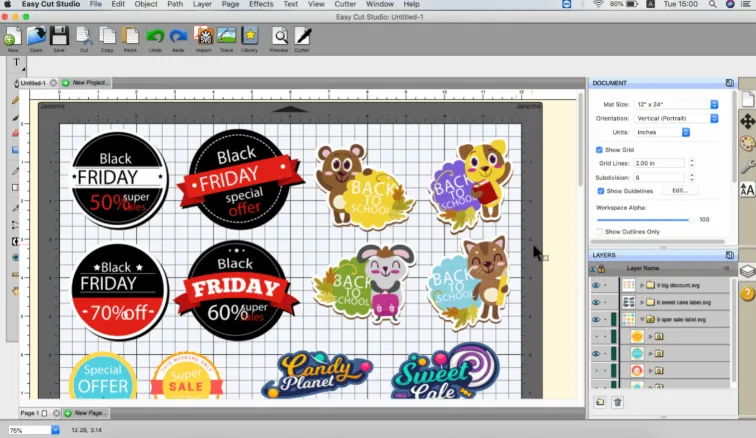Detach the Document panel with header icon
This screenshot has width=756, height=438.
click(x=729, y=83)
